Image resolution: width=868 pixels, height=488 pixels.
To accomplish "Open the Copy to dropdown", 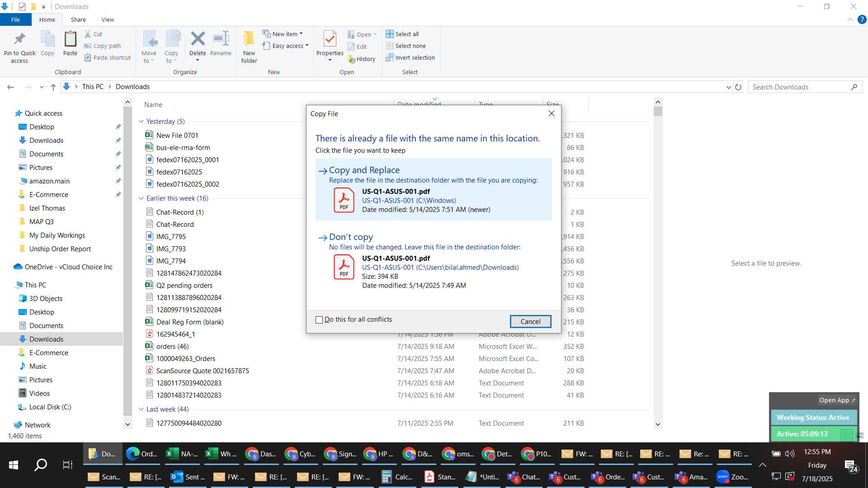I will click(172, 47).
